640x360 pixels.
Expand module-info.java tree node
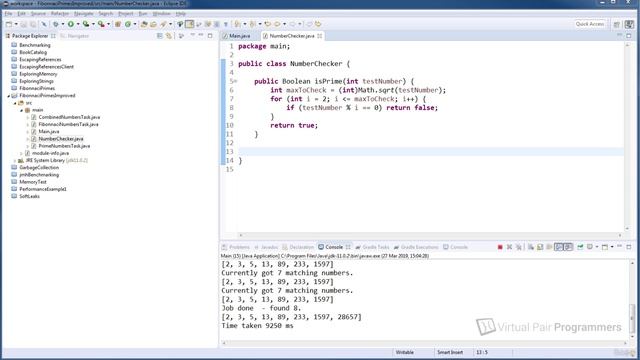[22, 153]
